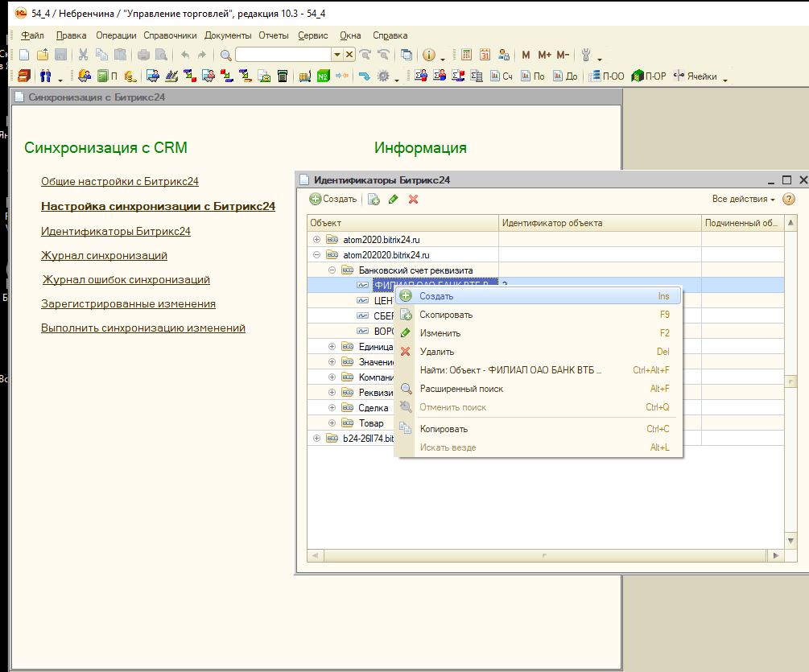Choose Удалить from the context menu

437,352
